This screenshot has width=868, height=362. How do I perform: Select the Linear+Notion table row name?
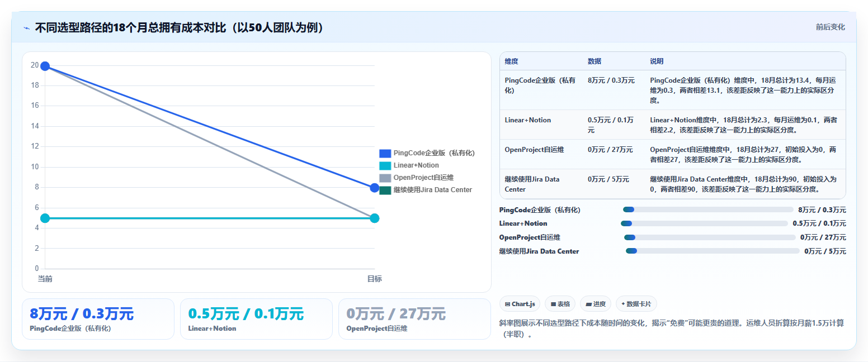coord(527,120)
